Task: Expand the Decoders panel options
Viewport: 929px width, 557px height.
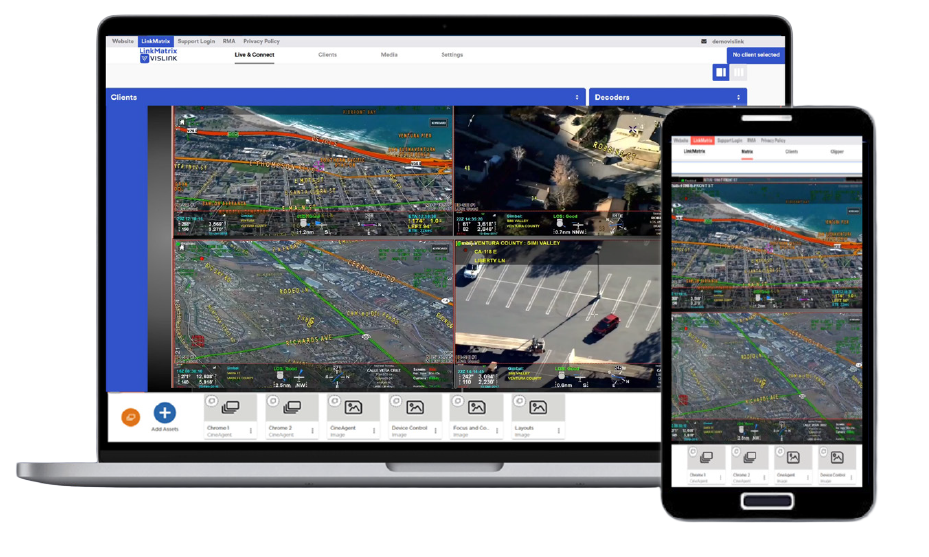Action: point(738,97)
